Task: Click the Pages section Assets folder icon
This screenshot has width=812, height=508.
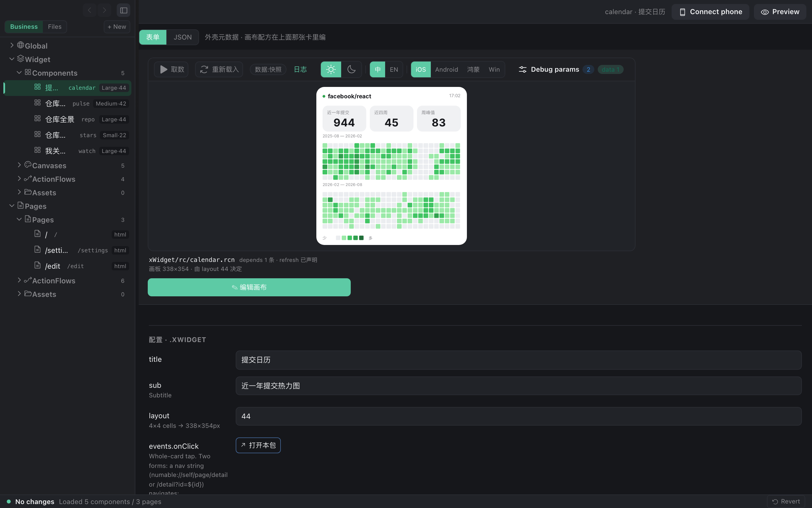Action: pyautogui.click(x=28, y=293)
